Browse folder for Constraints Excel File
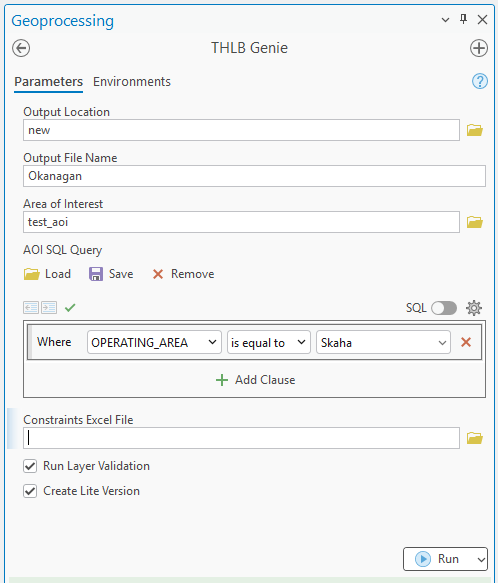Viewport: 498px width, 583px height. point(475,438)
